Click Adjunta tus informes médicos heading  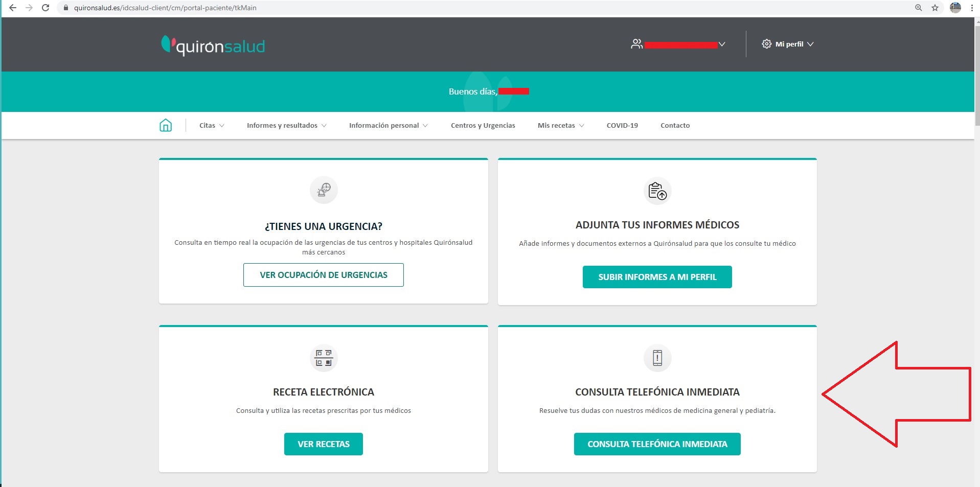tap(657, 225)
